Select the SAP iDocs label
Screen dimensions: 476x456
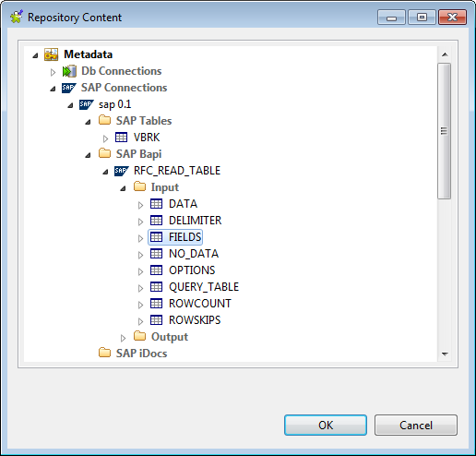click(x=142, y=354)
